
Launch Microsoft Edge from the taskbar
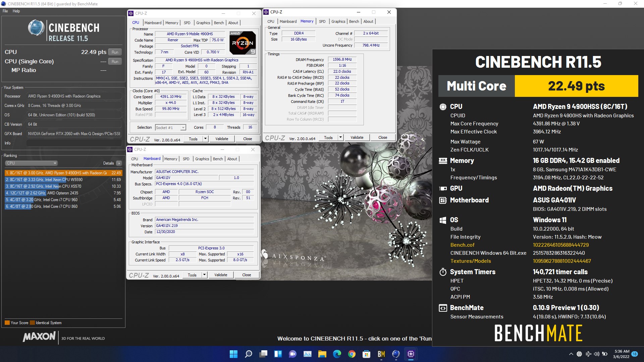tap(337, 354)
